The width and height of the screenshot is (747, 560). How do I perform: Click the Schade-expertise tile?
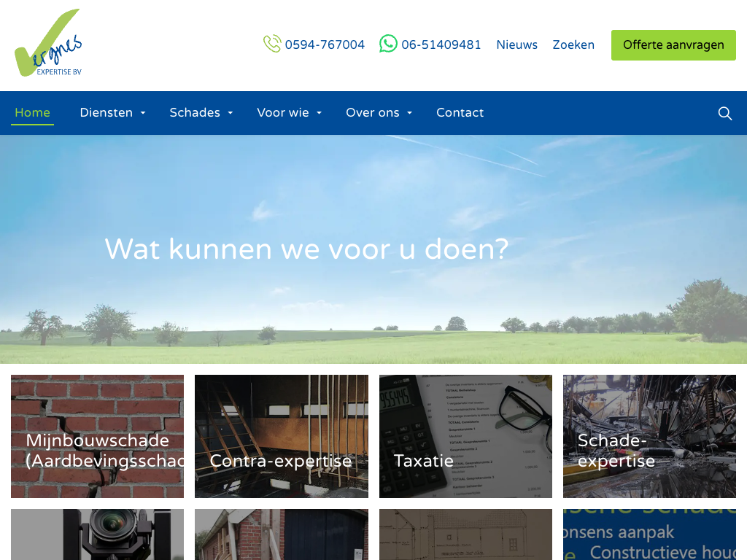point(649,436)
